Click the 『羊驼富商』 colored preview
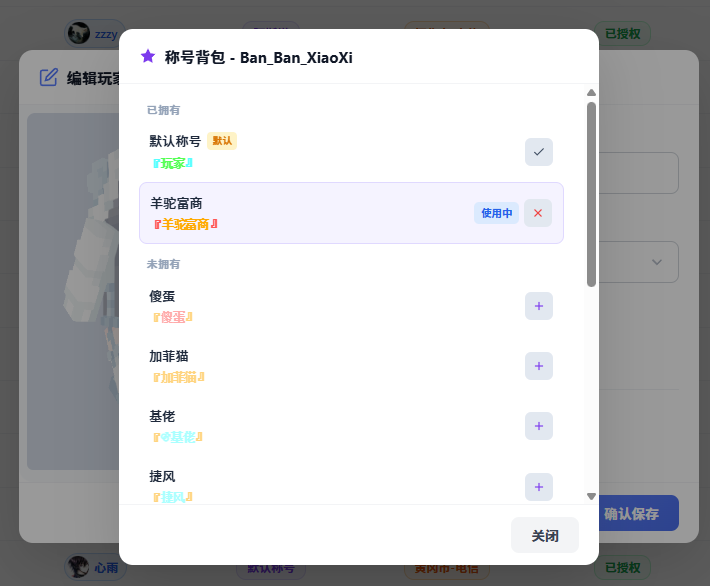 186,224
